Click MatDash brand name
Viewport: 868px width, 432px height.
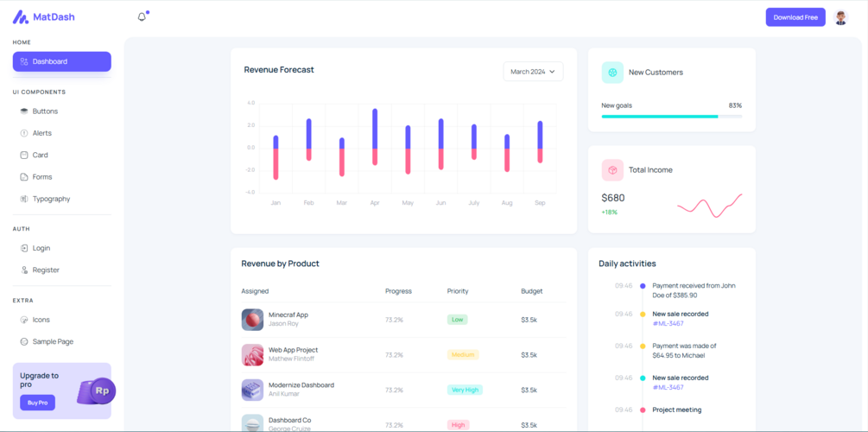[54, 17]
